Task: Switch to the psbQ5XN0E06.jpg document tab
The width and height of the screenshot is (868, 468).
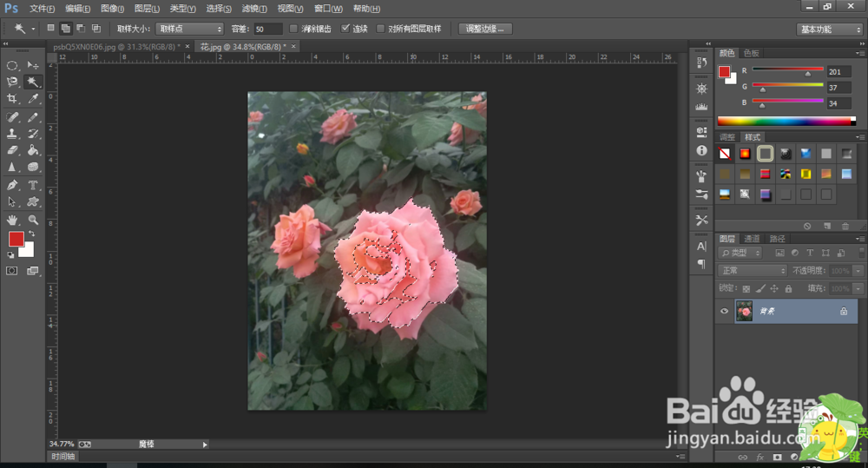Action: [117, 47]
